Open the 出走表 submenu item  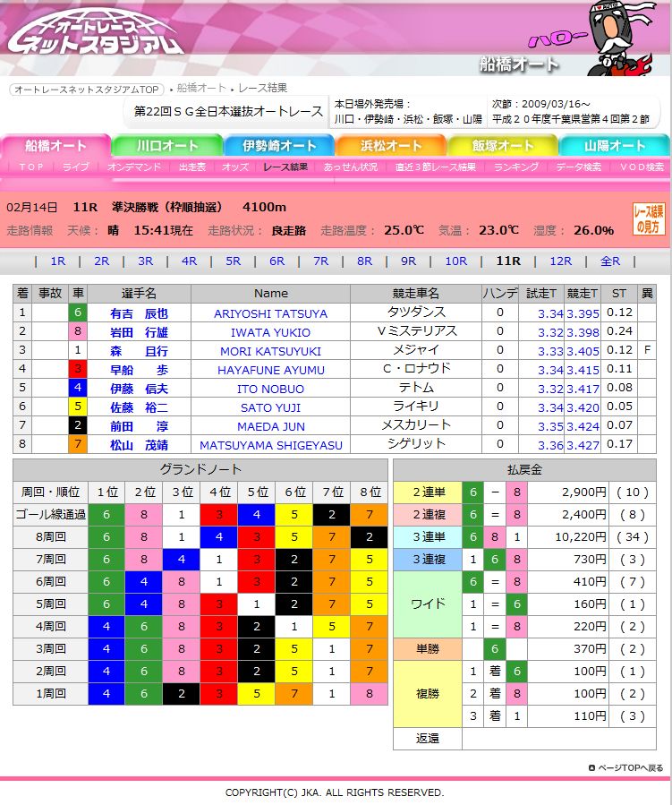(x=192, y=167)
